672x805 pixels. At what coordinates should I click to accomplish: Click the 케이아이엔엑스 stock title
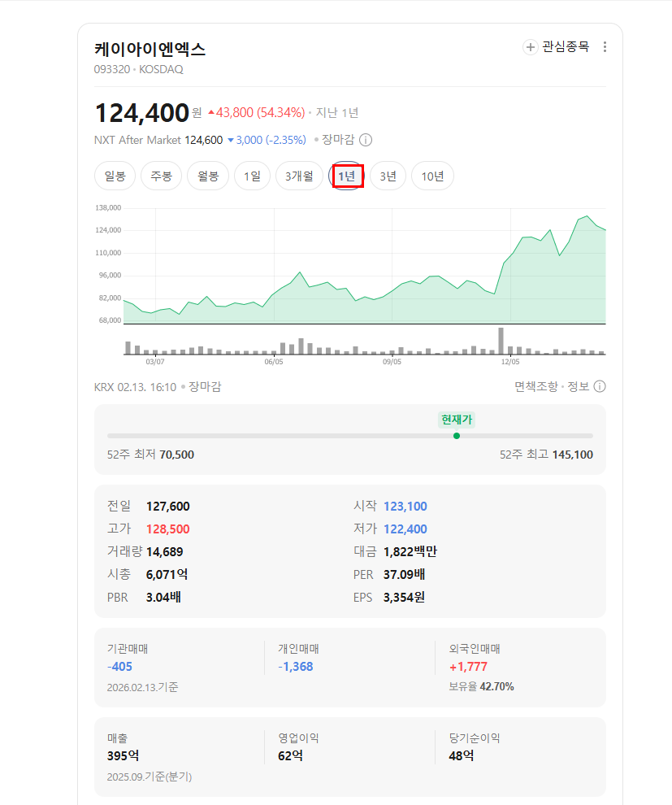(150, 50)
